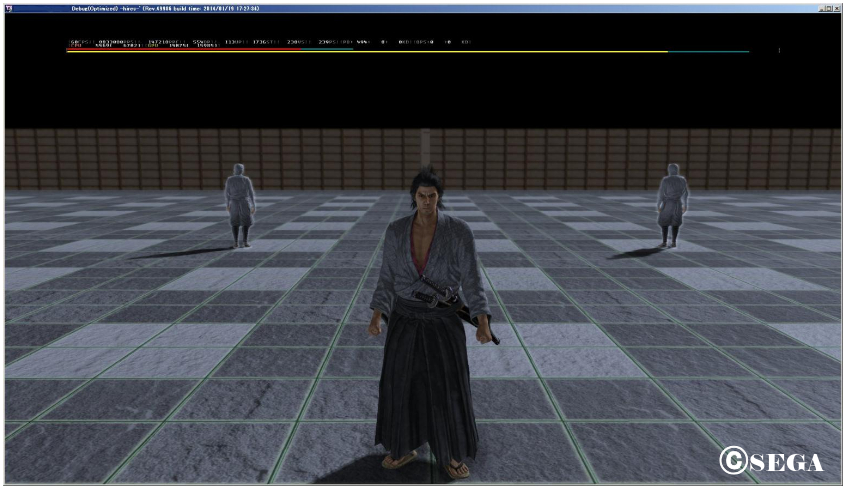Click the samurai's sandaled feet
Screen dimensions: 845x492
point(430,461)
